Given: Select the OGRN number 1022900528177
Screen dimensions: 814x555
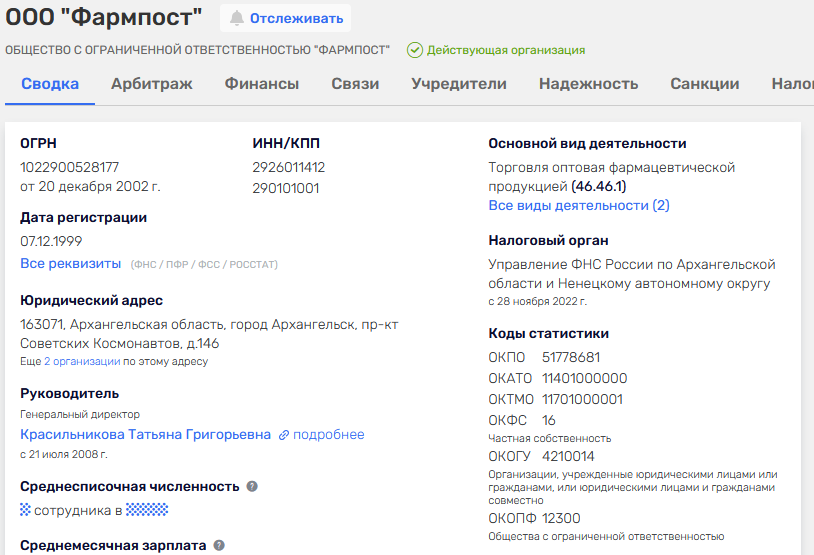Looking at the screenshot, I should click(70, 167).
